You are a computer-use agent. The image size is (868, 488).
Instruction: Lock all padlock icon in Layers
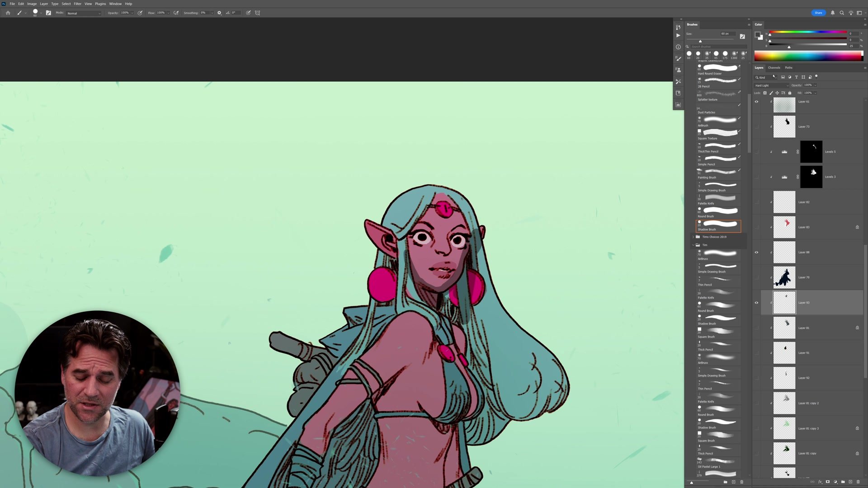(x=790, y=93)
